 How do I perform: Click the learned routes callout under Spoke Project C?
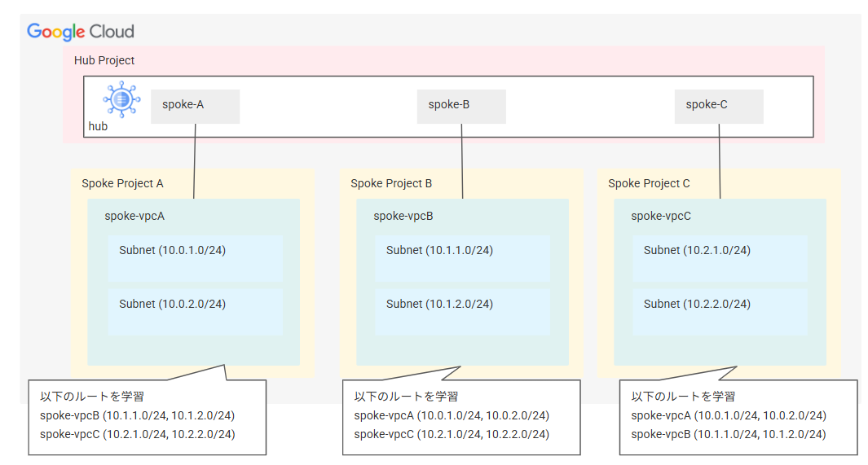pyautogui.click(x=738, y=416)
